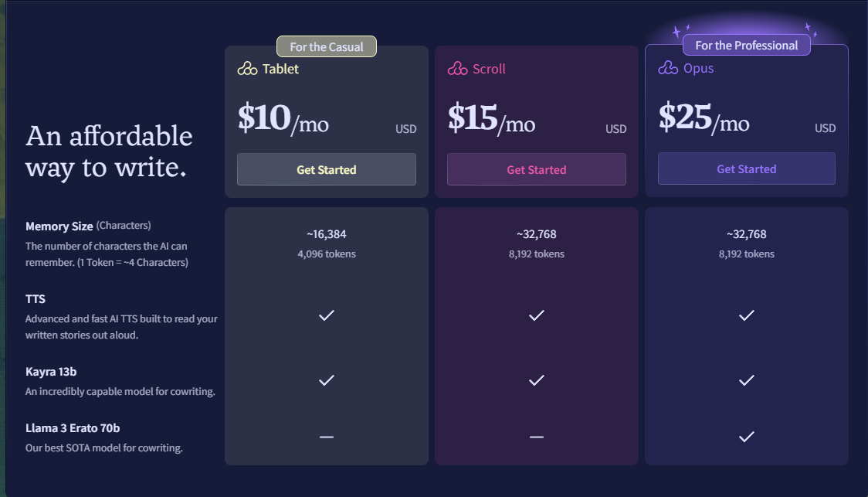The width and height of the screenshot is (868, 497).
Task: Click the $25/mo Opus price
Action: pyautogui.click(x=704, y=117)
